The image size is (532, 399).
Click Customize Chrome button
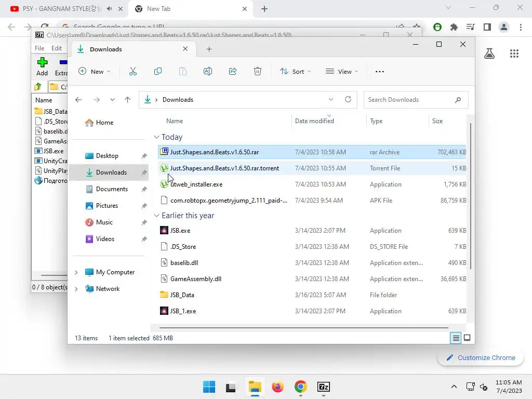(481, 357)
